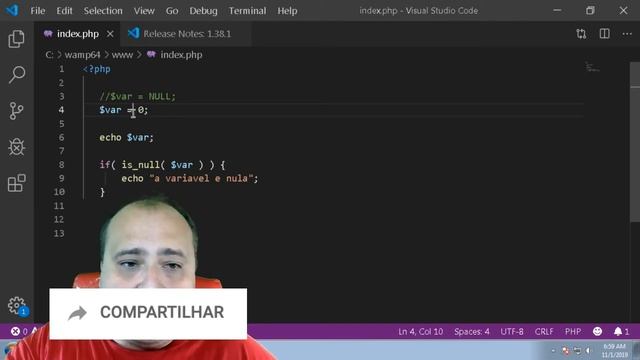
Task: Click the minimap code preview
Action: [592, 67]
